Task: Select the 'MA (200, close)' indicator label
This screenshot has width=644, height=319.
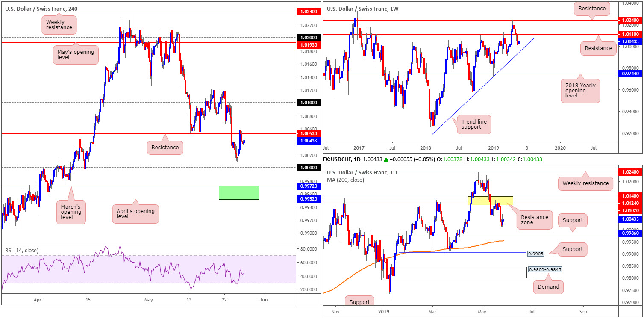Action: (347, 180)
